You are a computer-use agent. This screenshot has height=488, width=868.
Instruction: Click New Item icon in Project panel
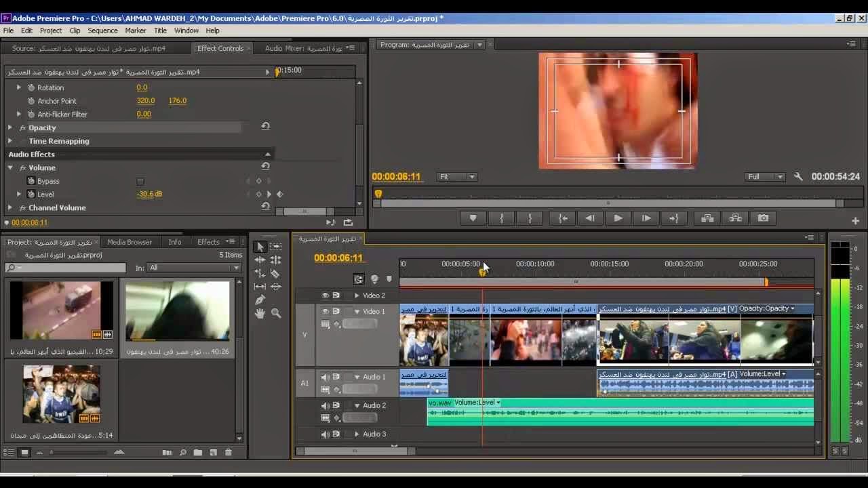(x=213, y=453)
